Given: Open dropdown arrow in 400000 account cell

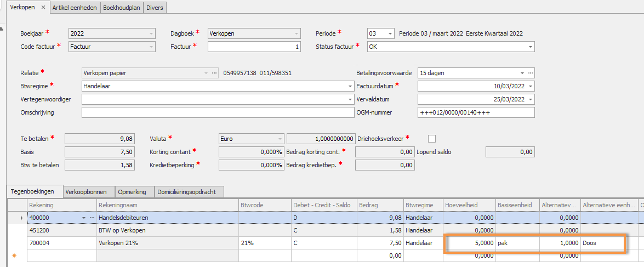Looking at the screenshot, I should click(x=84, y=217).
